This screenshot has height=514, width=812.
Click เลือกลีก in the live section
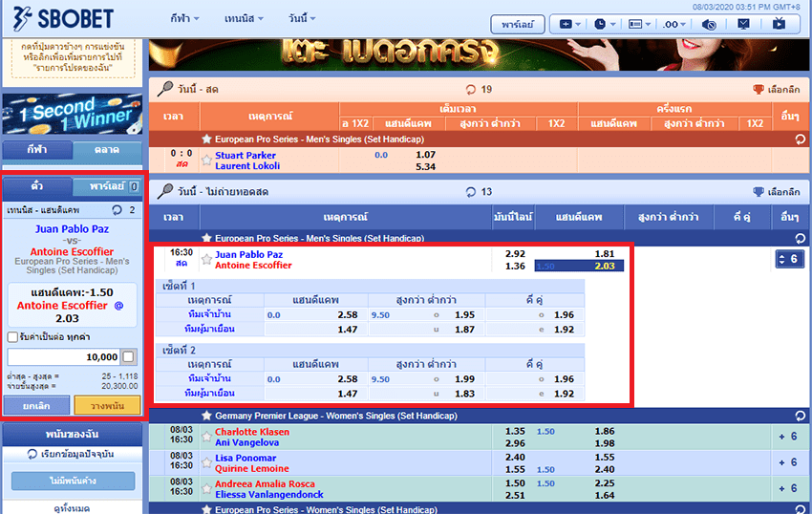coord(777,90)
